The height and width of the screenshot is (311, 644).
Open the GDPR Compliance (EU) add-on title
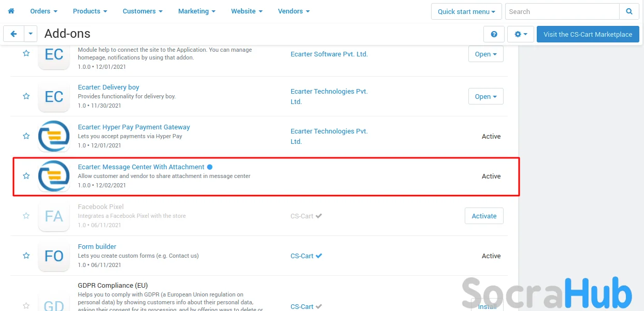(x=112, y=285)
